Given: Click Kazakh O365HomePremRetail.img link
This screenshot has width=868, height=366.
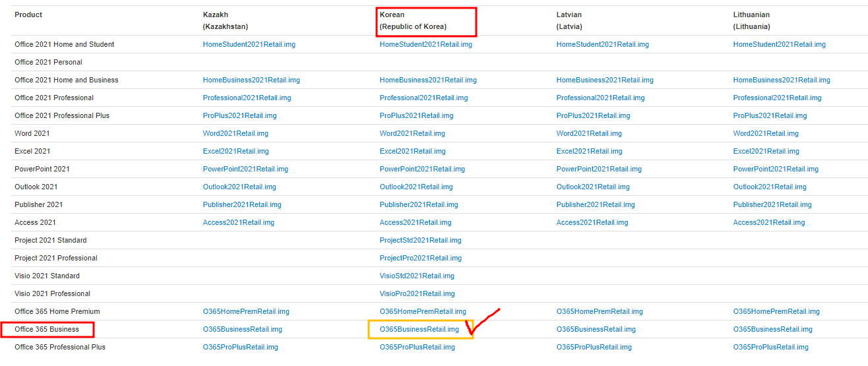Looking at the screenshot, I should coord(246,311).
